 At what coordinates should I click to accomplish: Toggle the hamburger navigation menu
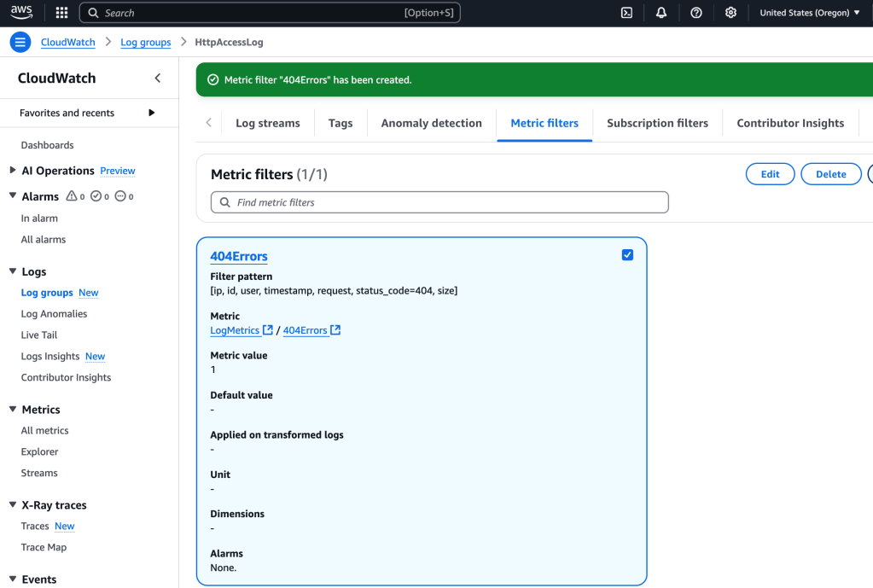(20, 42)
